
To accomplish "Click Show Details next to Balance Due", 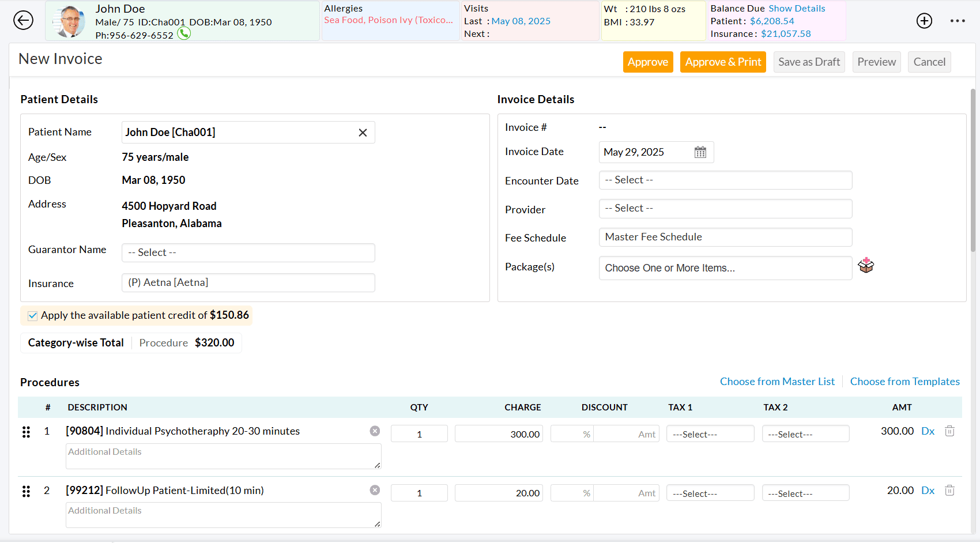I will 797,8.
